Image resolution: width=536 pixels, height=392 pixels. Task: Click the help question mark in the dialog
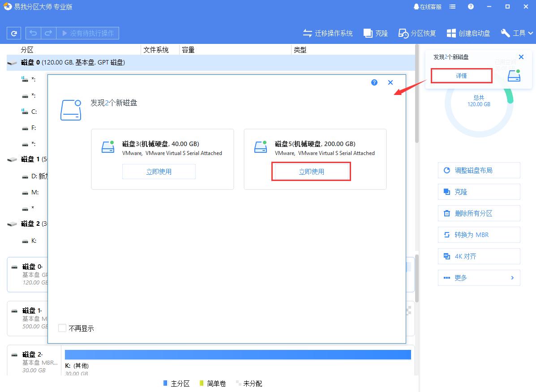(x=374, y=82)
